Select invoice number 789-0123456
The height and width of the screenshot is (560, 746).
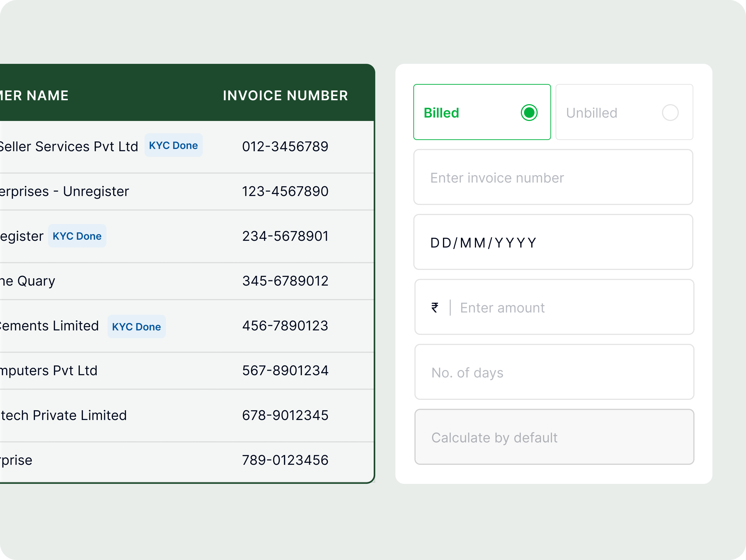tap(285, 460)
